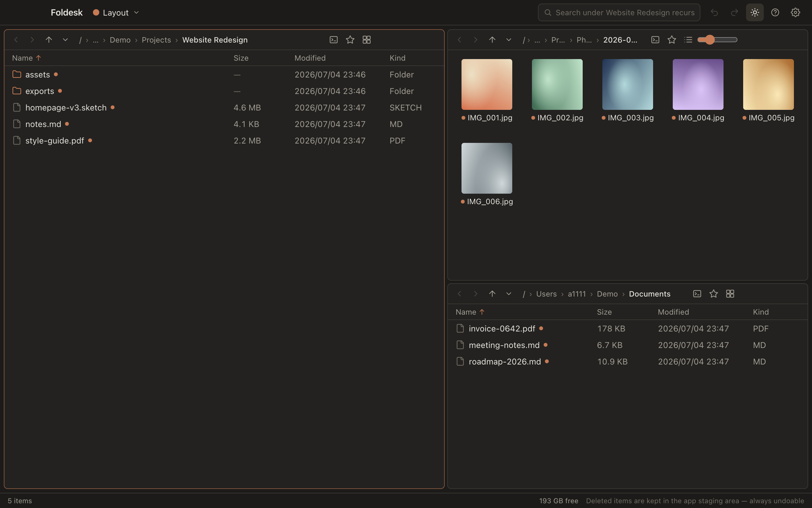Expand history chevron in photos pane
The width and height of the screenshot is (812, 508).
pyautogui.click(x=509, y=40)
